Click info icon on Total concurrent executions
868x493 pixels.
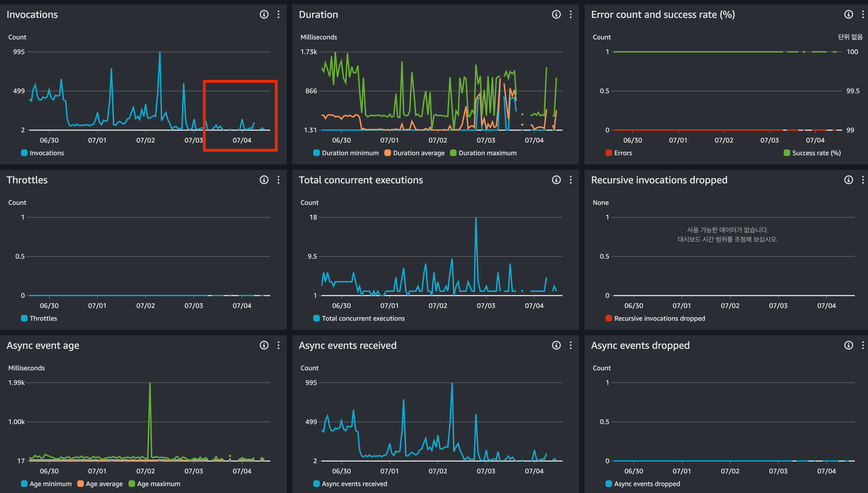[x=556, y=180]
